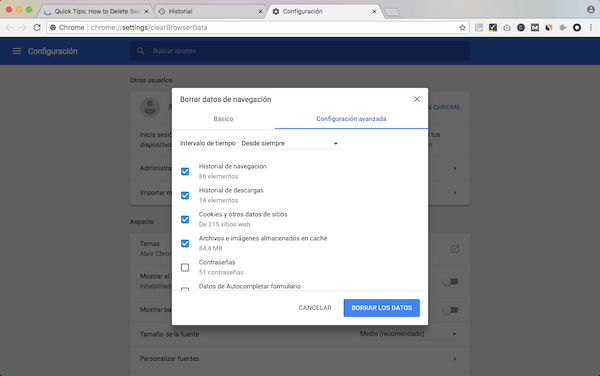
Task: Click the camera extension icon
Action: coord(507,28)
